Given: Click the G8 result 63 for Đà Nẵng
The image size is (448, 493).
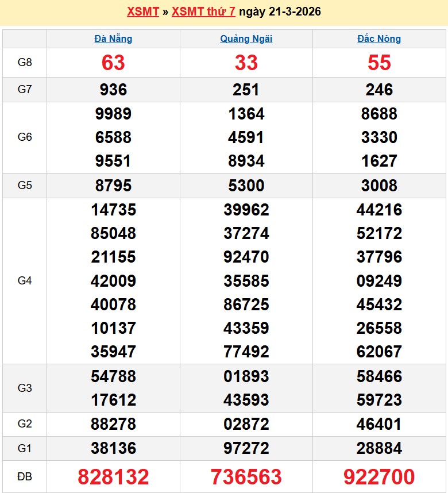Looking at the screenshot, I should (113, 63).
